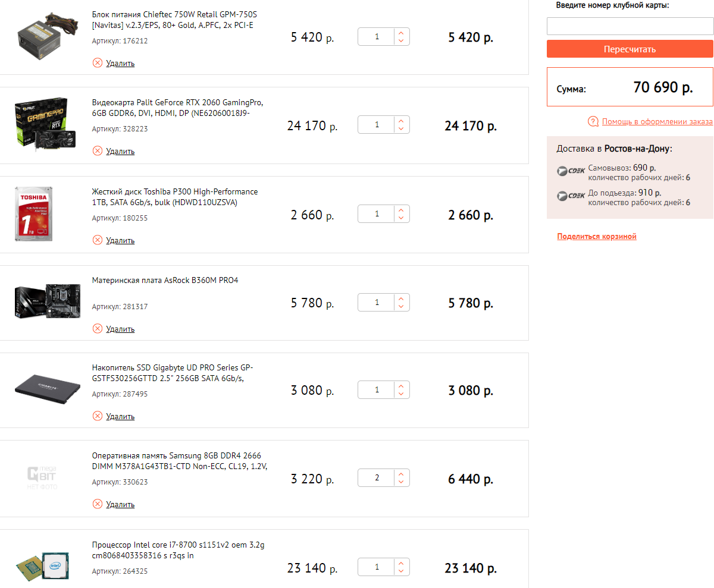Decrease quantity of Toshiba hard drive

coord(401,218)
